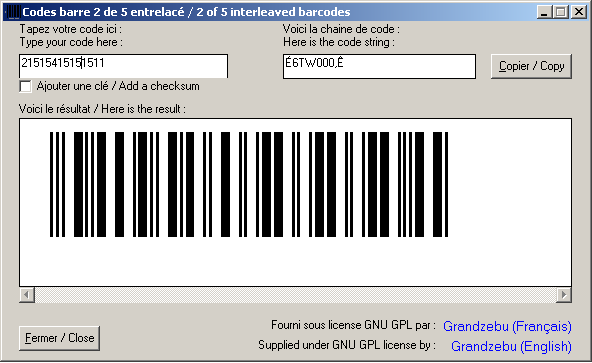Click the left scroll arrow under barcode
Image resolution: width=592 pixels, height=363 pixels.
(27, 295)
